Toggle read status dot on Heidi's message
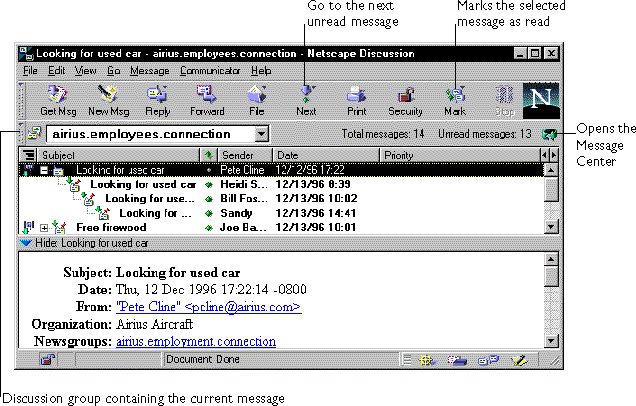The image size is (636, 406). click(208, 185)
